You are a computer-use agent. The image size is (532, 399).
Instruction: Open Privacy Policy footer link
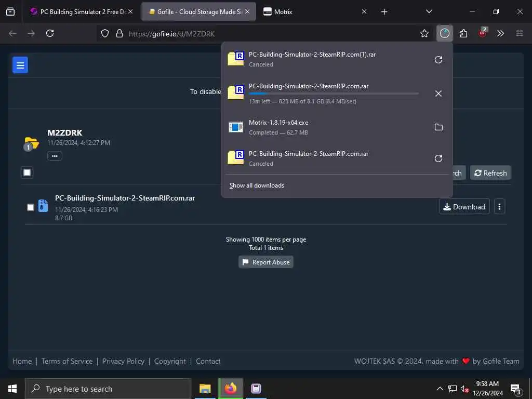tap(123, 361)
